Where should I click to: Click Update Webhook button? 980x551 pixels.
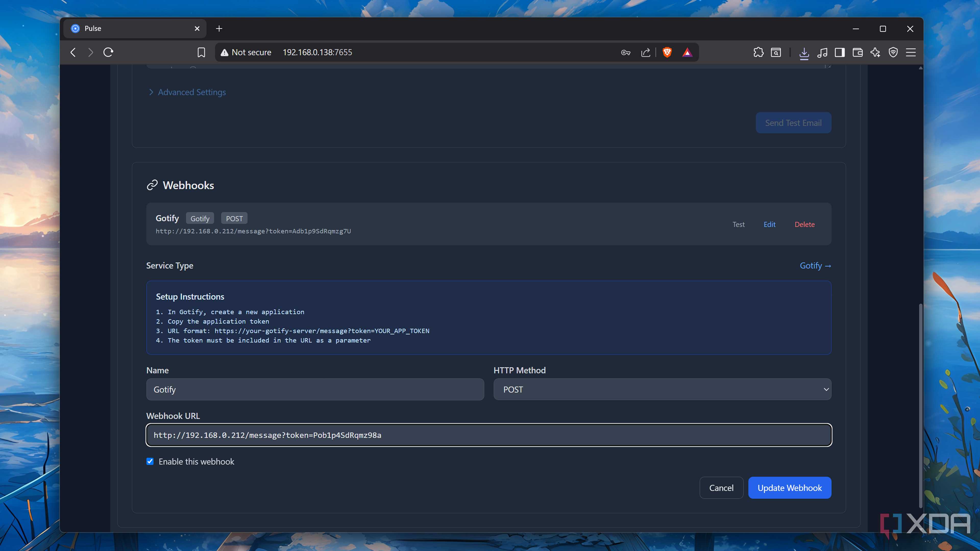(789, 488)
